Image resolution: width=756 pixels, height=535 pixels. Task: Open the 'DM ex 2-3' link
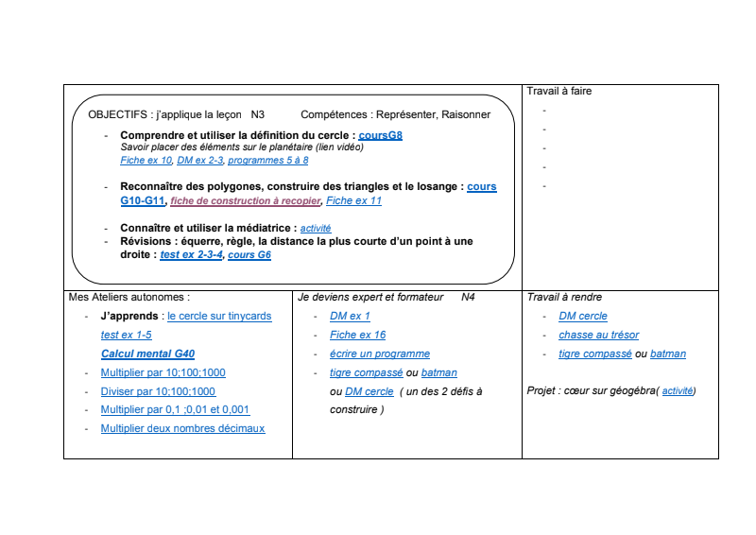pos(199,161)
